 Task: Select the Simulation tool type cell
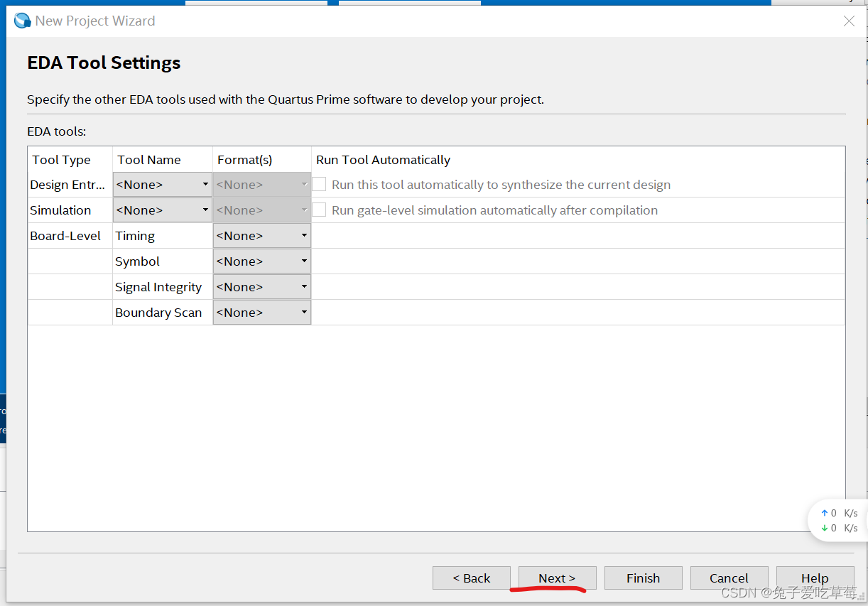pyautogui.click(x=70, y=210)
